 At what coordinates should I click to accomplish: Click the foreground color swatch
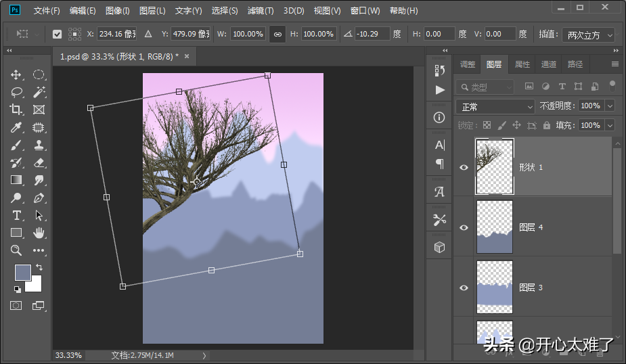pyautogui.click(x=22, y=273)
